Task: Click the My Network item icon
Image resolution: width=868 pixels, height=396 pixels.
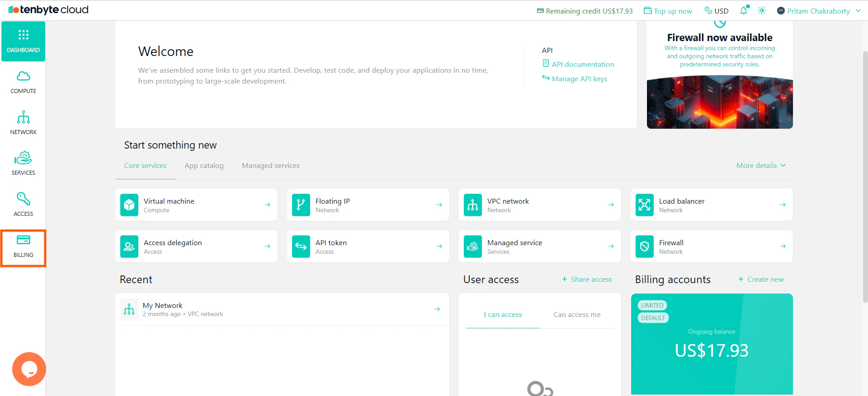Action: 129,309
